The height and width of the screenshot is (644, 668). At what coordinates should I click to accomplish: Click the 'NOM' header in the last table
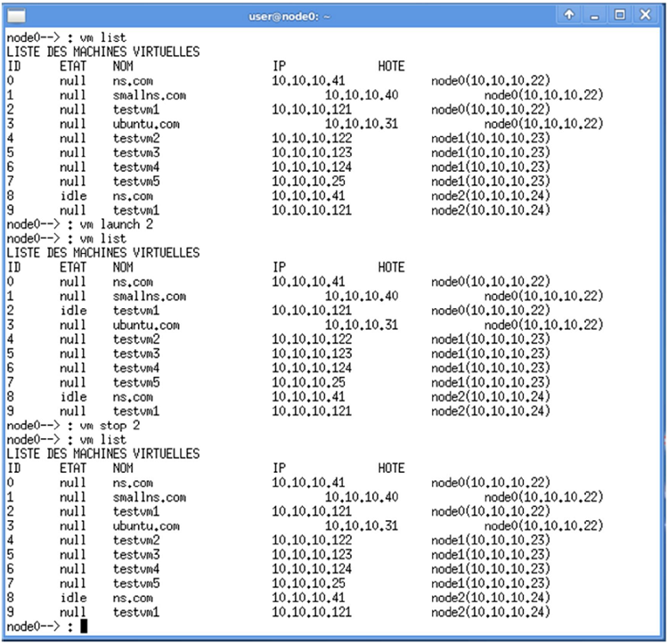click(124, 468)
